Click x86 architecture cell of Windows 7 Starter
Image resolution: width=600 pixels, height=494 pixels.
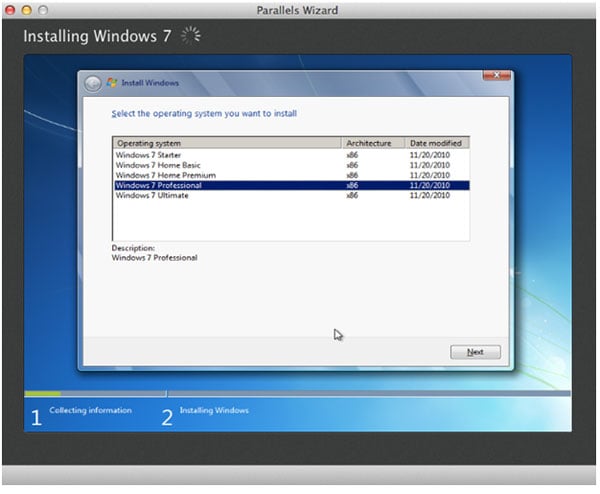(x=352, y=155)
